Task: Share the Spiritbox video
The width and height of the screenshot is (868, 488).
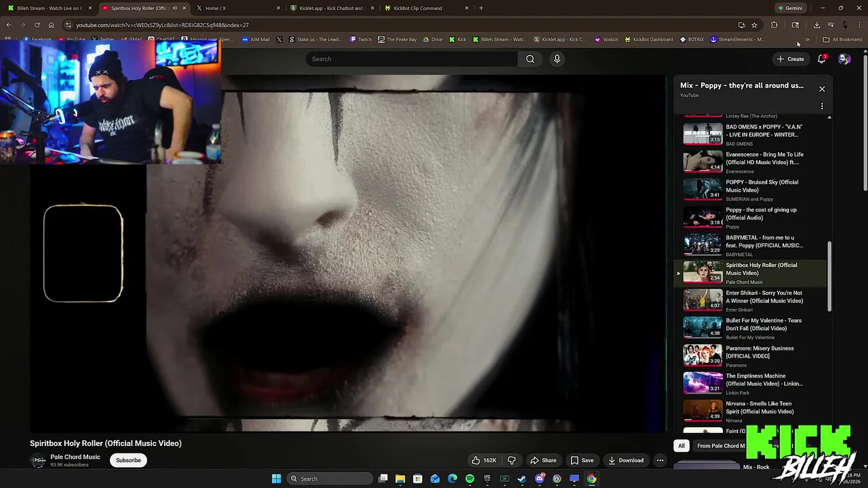Action: (543, 460)
